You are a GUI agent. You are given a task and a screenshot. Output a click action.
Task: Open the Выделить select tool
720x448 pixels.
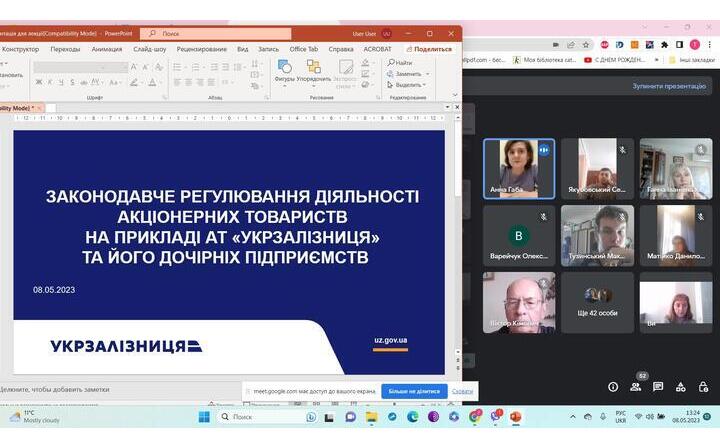[406, 85]
